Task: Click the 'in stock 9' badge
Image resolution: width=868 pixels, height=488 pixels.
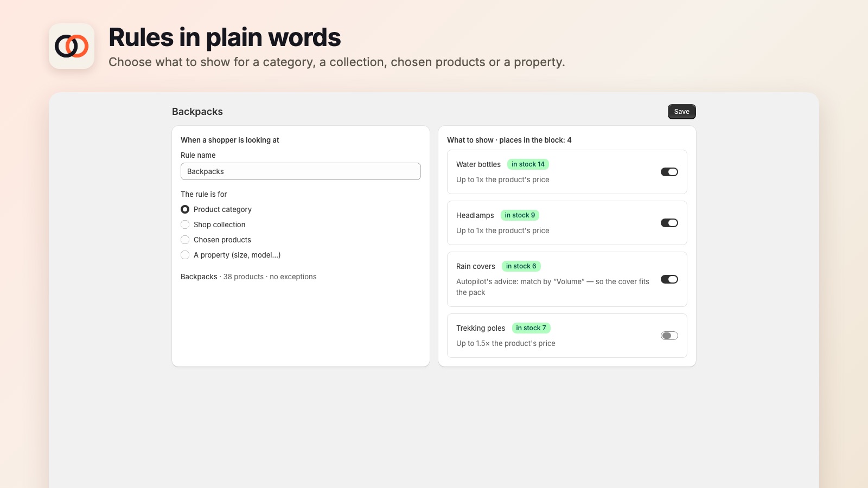Action: tap(520, 215)
